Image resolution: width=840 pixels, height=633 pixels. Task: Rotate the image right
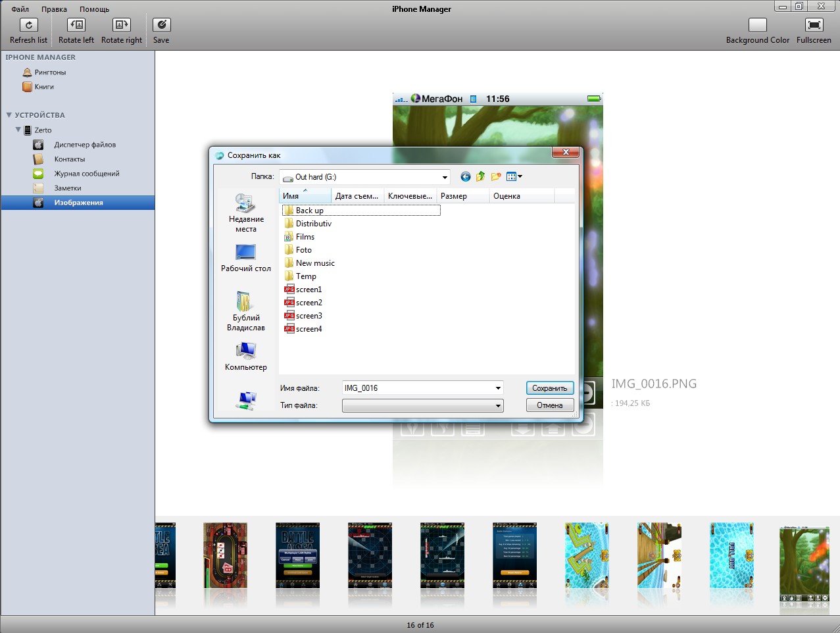(122, 25)
